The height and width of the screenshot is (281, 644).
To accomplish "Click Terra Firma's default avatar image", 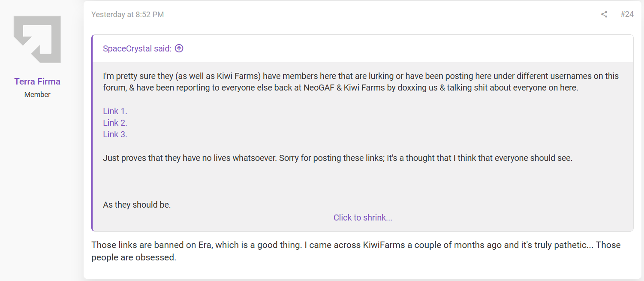I will 37,39.
